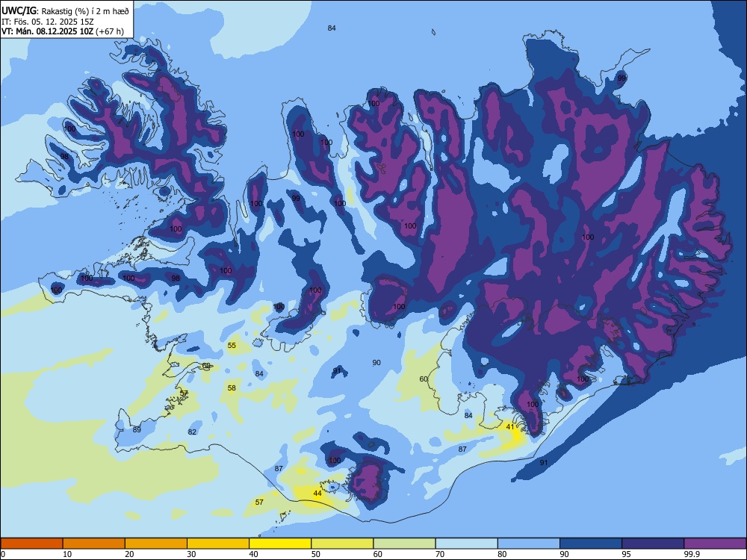Click the '55' humidity value on the map
The width and height of the screenshot is (747, 560).
pyautogui.click(x=232, y=346)
